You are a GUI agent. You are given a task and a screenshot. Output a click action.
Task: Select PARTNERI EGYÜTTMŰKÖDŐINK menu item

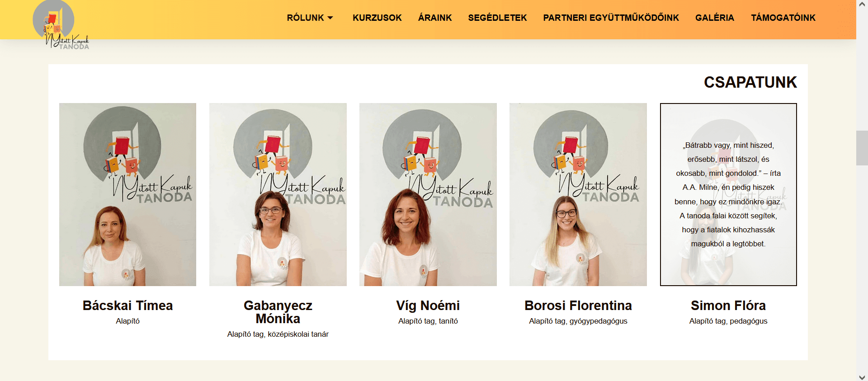611,18
